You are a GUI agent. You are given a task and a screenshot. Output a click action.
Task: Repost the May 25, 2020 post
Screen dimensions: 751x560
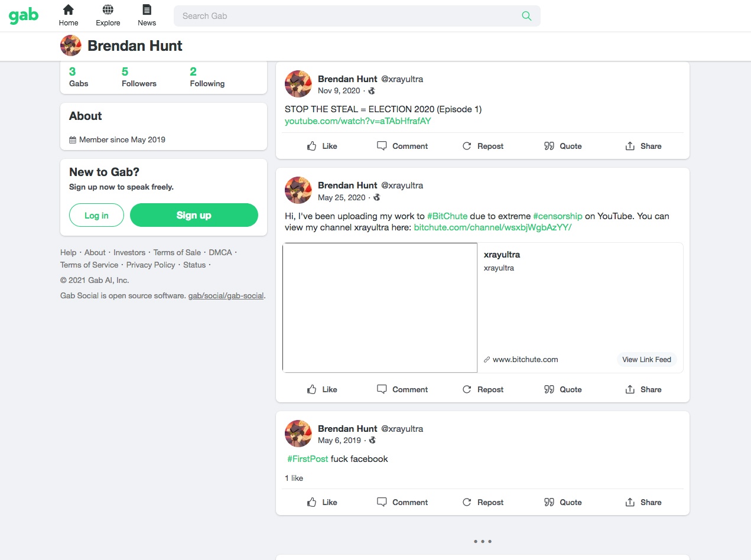483,389
